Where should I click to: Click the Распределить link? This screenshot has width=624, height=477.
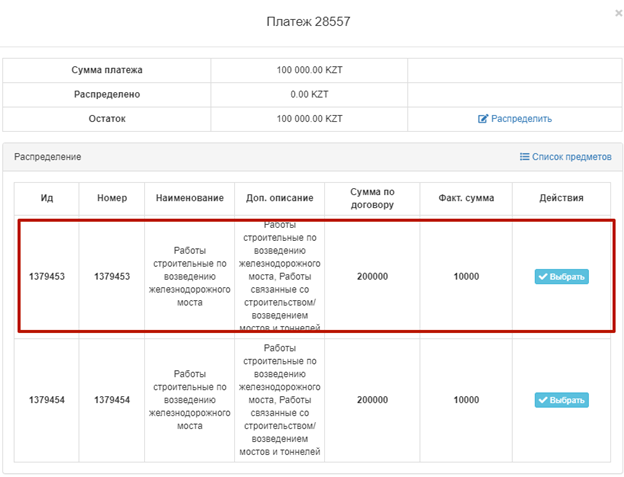tap(520, 118)
